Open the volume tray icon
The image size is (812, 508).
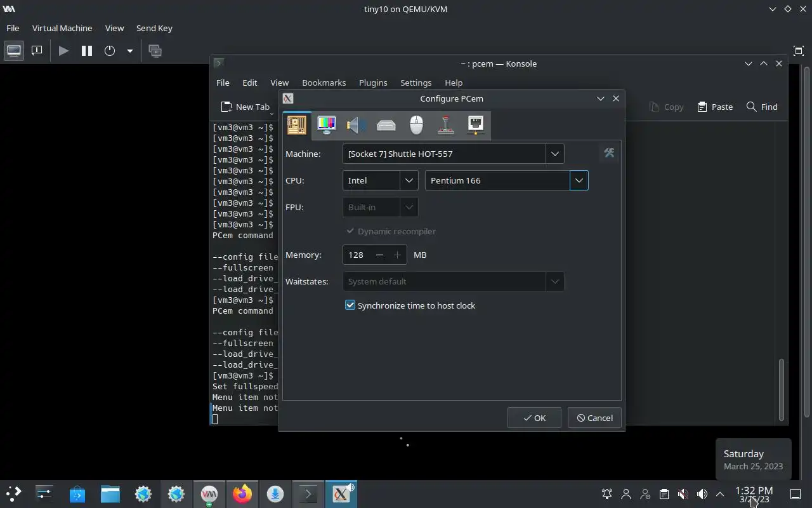[x=702, y=493]
